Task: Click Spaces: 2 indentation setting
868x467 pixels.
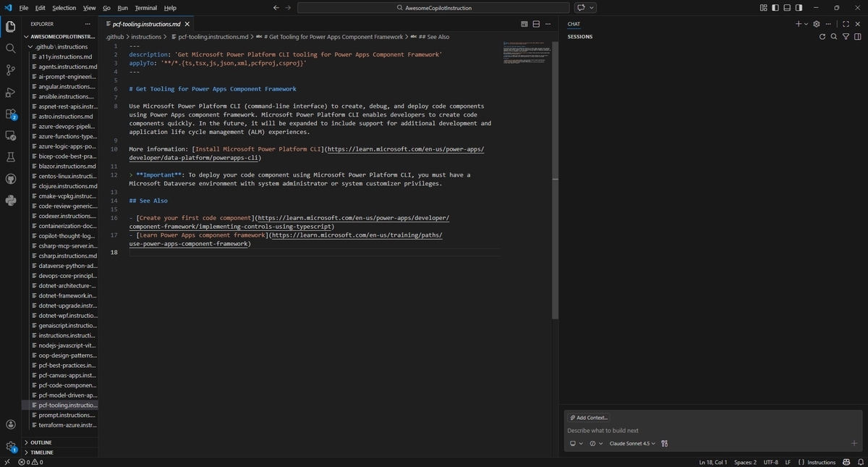Action: pos(745,462)
